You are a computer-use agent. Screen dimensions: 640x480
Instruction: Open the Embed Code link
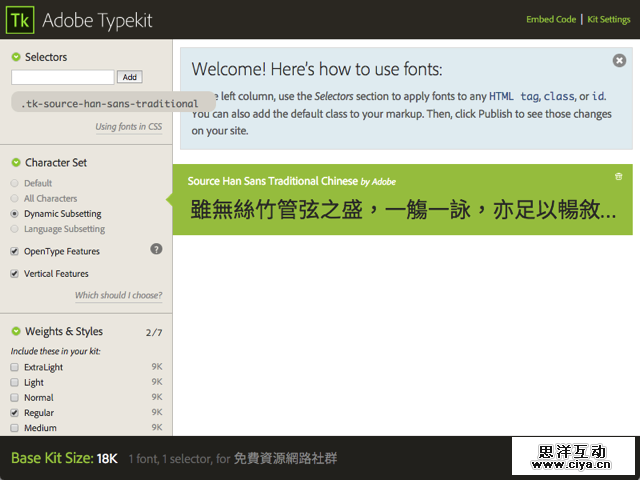(551, 19)
